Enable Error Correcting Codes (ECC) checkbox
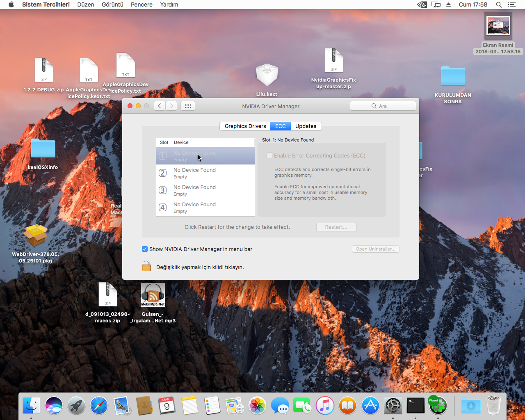The width and height of the screenshot is (525, 420). [x=269, y=155]
